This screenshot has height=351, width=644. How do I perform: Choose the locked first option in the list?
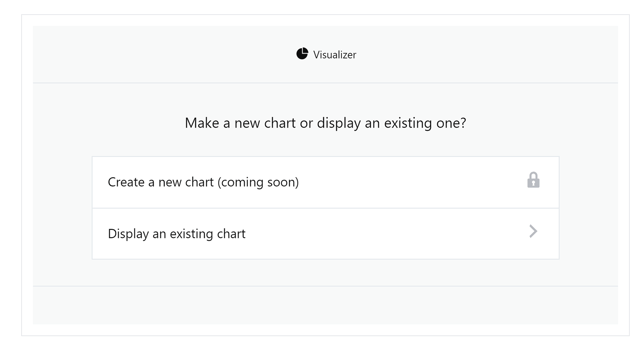coord(325,182)
